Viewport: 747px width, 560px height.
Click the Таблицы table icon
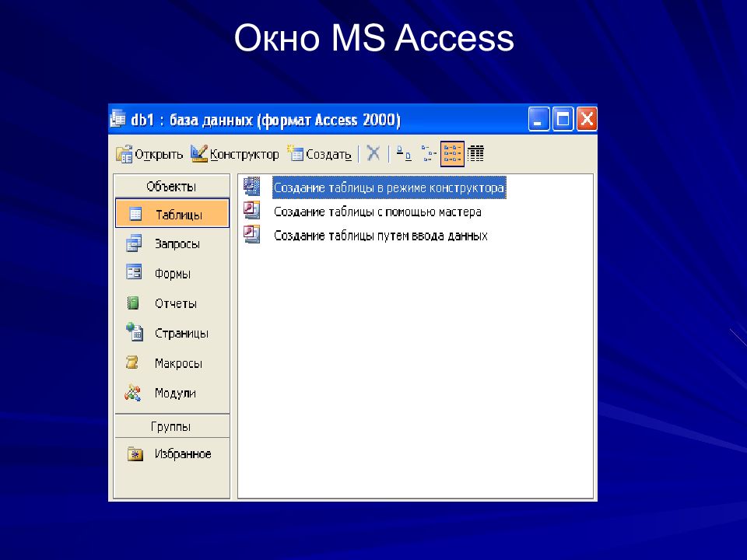pyautogui.click(x=135, y=214)
